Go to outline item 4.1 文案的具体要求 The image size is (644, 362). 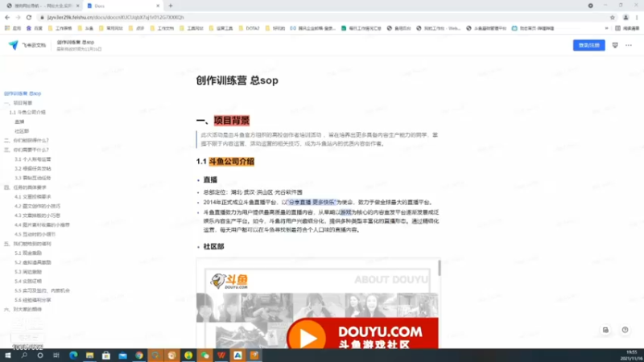pos(33,196)
